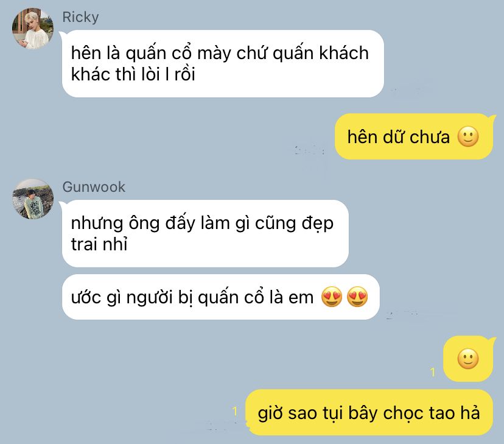Click the smiley emoji after 'hên dữ chưa'
The height and width of the screenshot is (444, 504).
(467, 136)
